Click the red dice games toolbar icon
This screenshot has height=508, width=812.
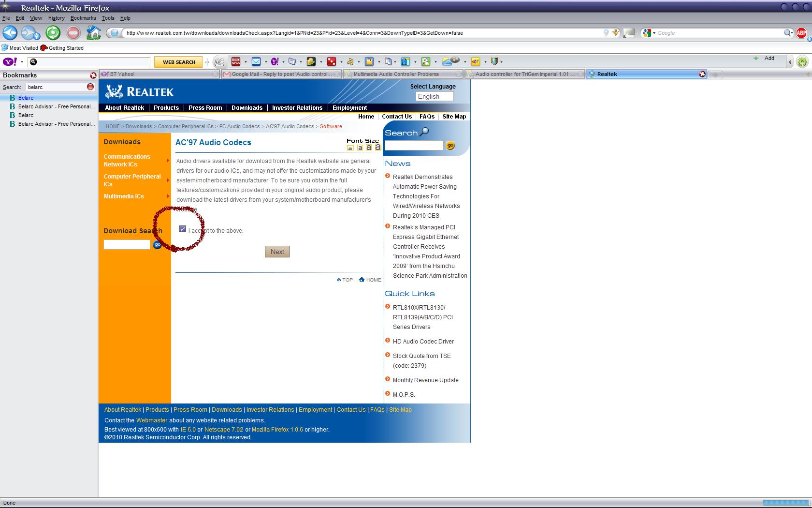(x=332, y=61)
